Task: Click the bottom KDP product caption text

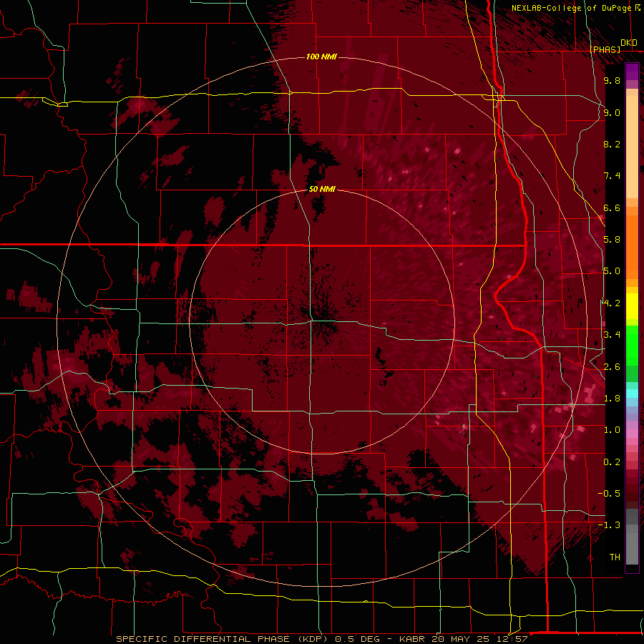Action: [x=321, y=639]
